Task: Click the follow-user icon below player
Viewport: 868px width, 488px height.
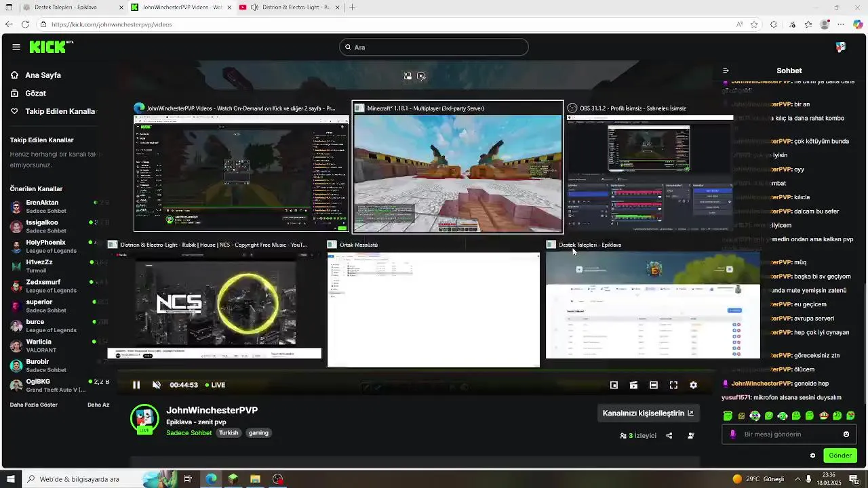Action: click(691, 436)
